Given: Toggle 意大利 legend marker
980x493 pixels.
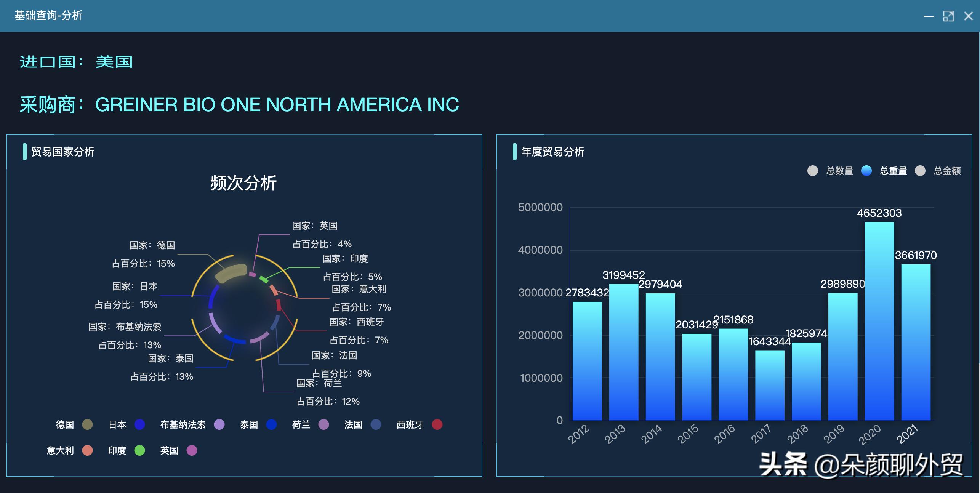Looking at the screenshot, I should (x=87, y=450).
